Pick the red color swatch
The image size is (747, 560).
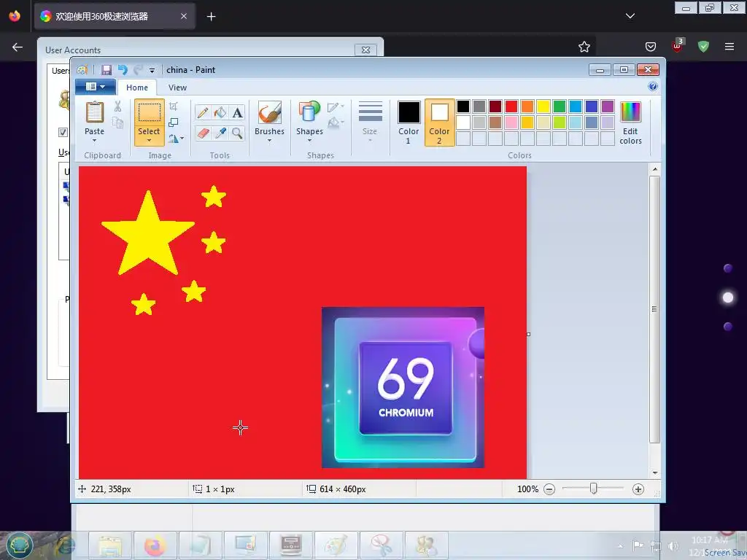tap(511, 106)
